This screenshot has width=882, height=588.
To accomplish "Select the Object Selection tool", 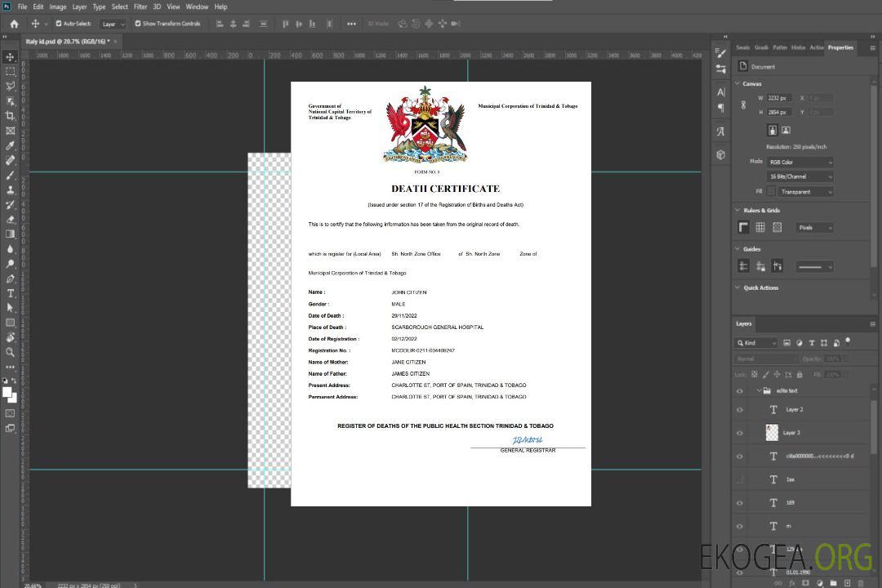I will pyautogui.click(x=10, y=101).
